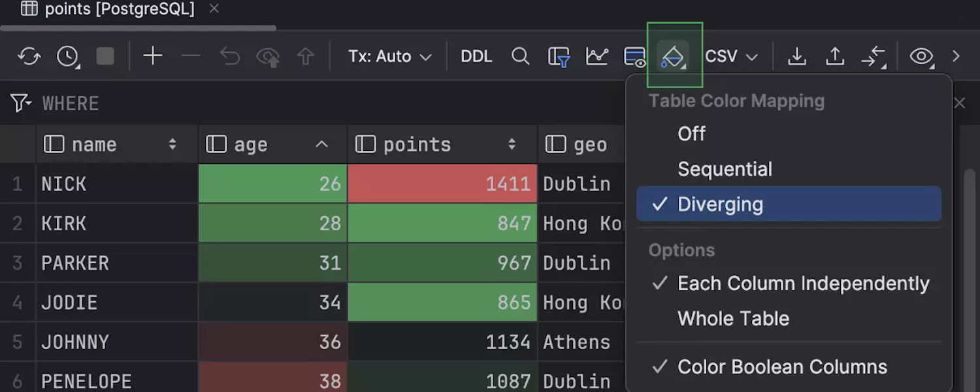The width and height of the screenshot is (980, 392).
Task: Click the DDL button
Action: (476, 56)
